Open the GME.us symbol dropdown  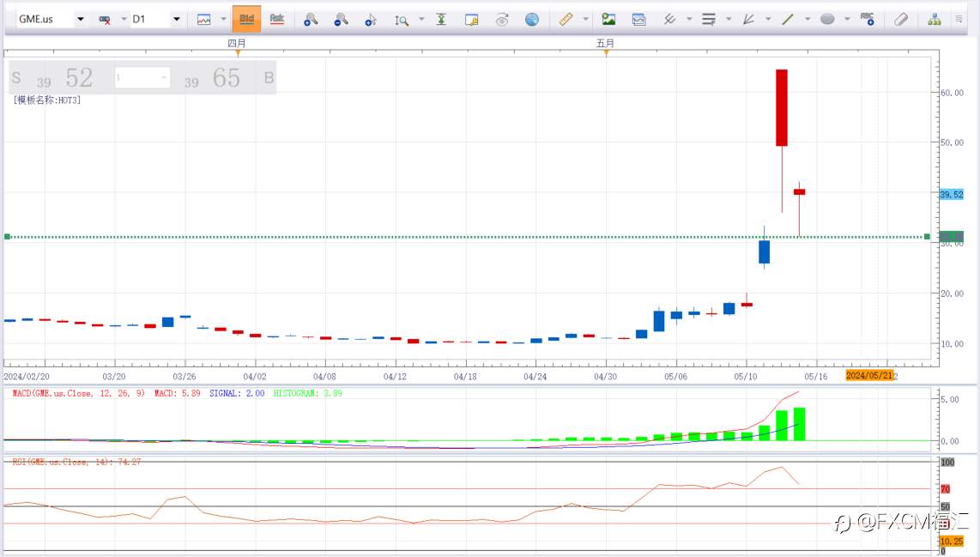pos(81,20)
